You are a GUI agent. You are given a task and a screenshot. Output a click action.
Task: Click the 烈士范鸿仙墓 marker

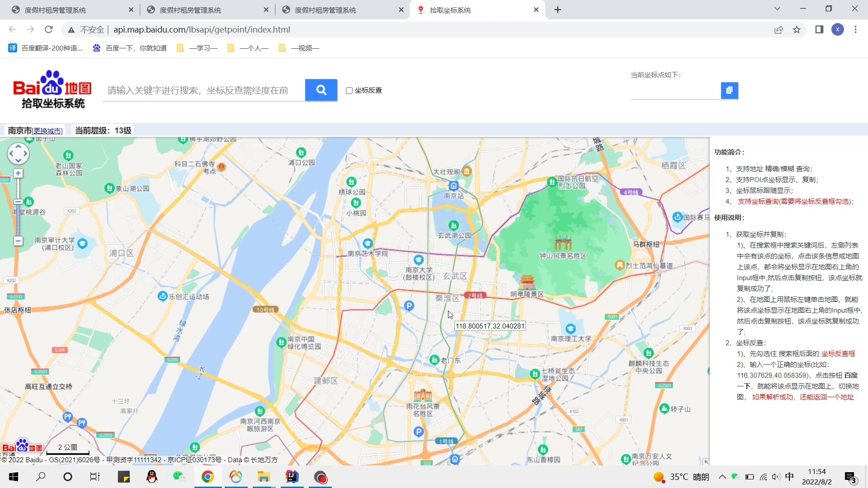click(620, 265)
